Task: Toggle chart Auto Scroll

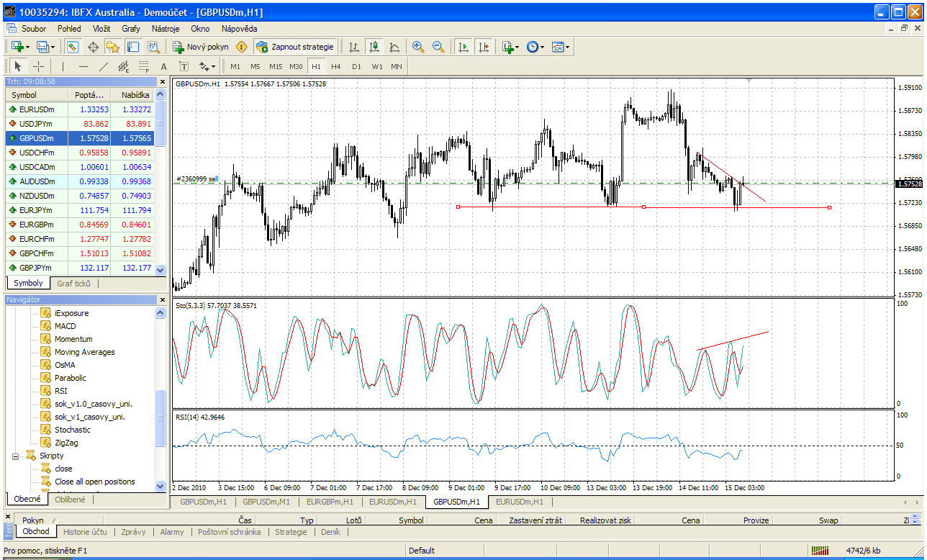Action: [x=462, y=47]
